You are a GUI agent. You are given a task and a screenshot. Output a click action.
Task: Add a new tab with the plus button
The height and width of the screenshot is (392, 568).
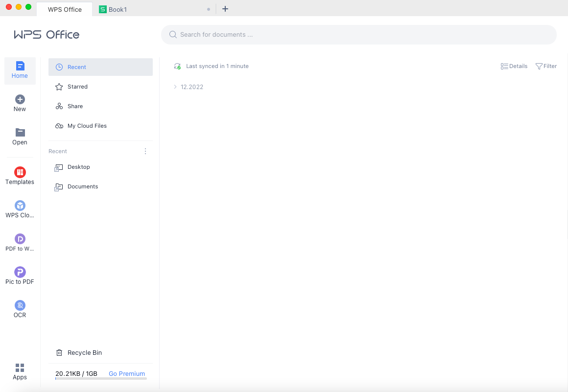(x=225, y=9)
